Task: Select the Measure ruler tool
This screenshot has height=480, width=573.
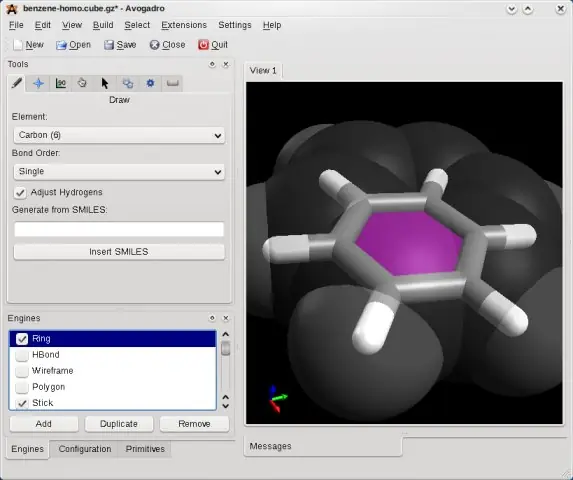Action: click(172, 83)
